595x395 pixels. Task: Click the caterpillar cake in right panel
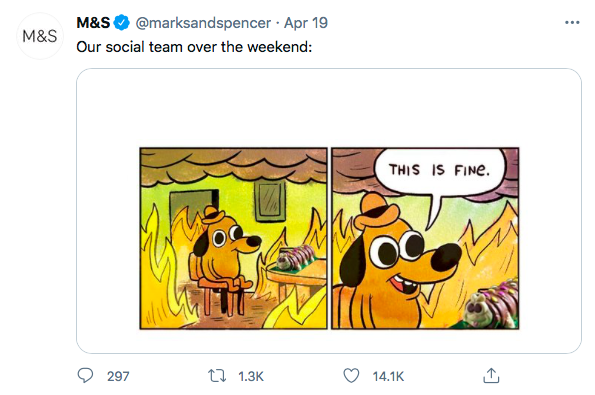(x=492, y=304)
